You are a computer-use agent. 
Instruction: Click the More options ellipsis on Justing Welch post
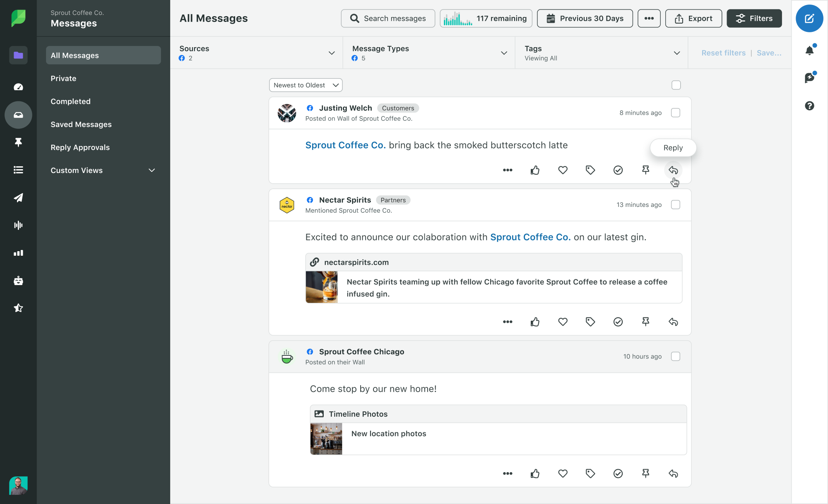(x=507, y=170)
